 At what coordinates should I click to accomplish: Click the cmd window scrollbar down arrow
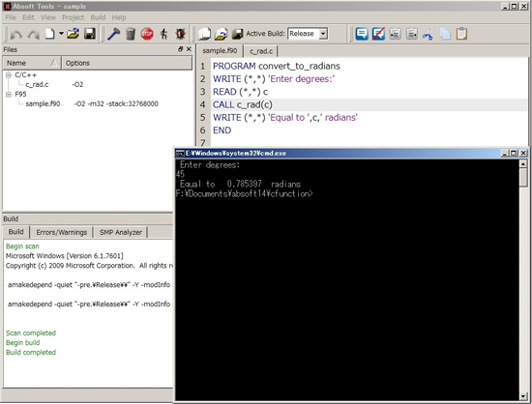tap(523, 396)
